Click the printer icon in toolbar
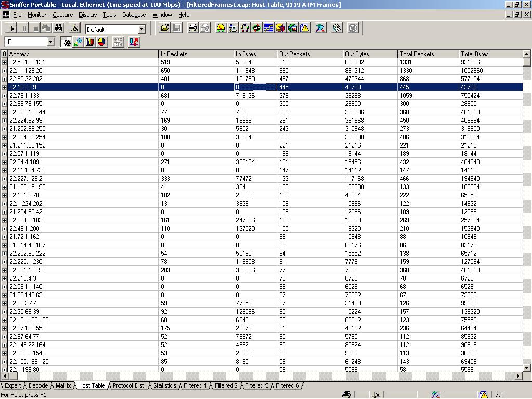This screenshot has height=399, width=532. [x=193, y=28]
